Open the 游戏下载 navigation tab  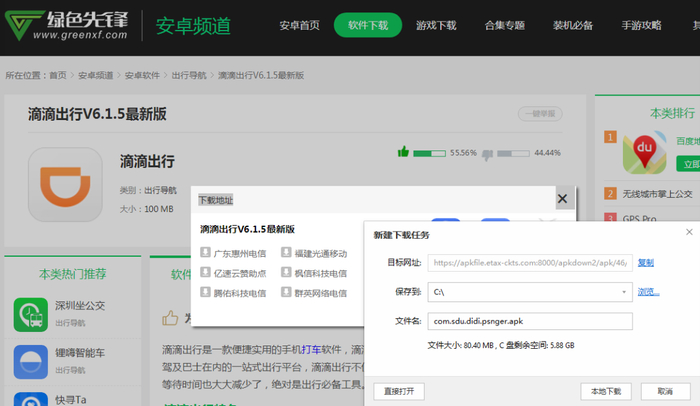pyautogui.click(x=437, y=26)
